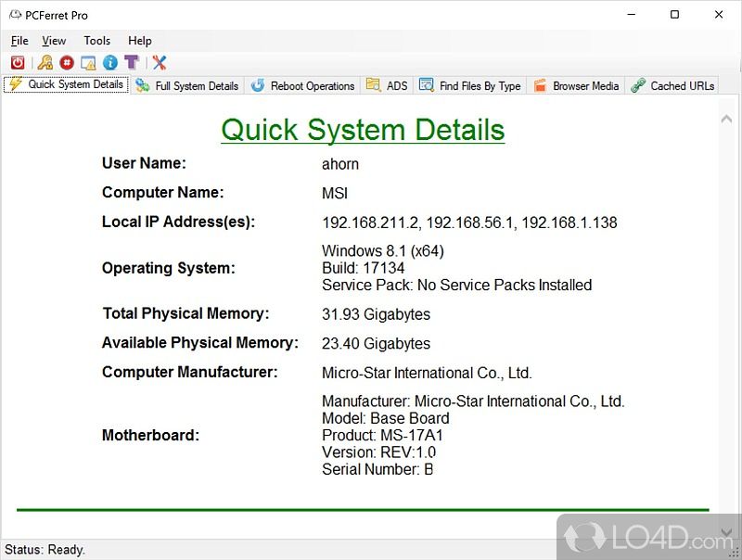Select the Quick System Details tab
This screenshot has height=560, width=742.
tap(66, 84)
